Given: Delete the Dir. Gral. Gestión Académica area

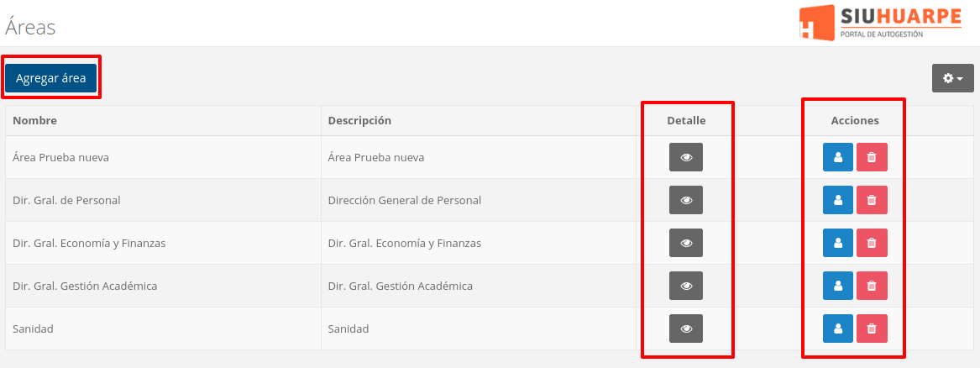Looking at the screenshot, I should (x=872, y=286).
